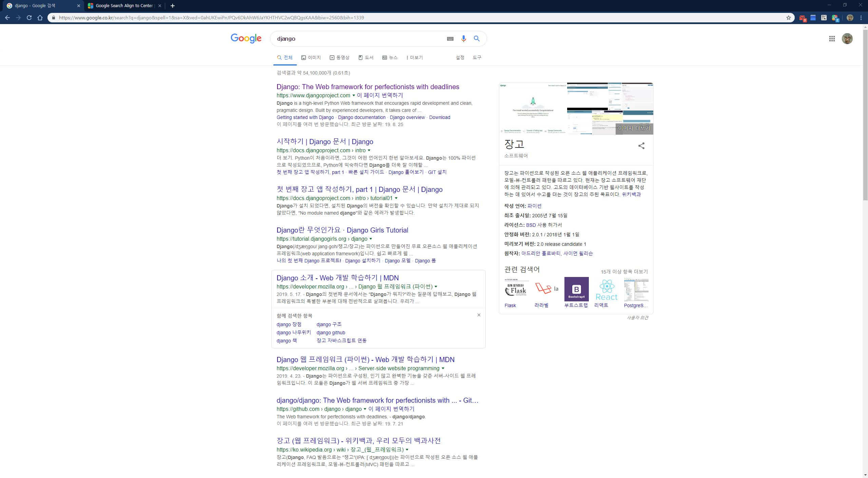Open the Google apps grid
The width and height of the screenshot is (868, 478).
[x=832, y=38]
